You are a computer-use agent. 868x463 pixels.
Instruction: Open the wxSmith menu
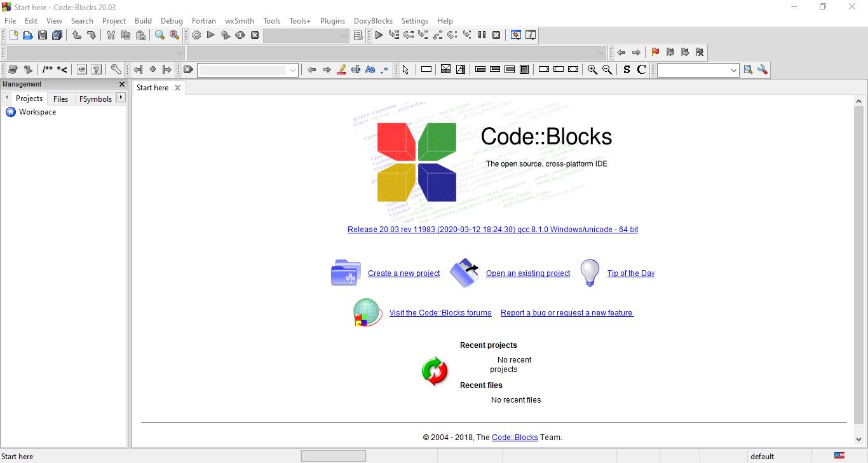240,21
